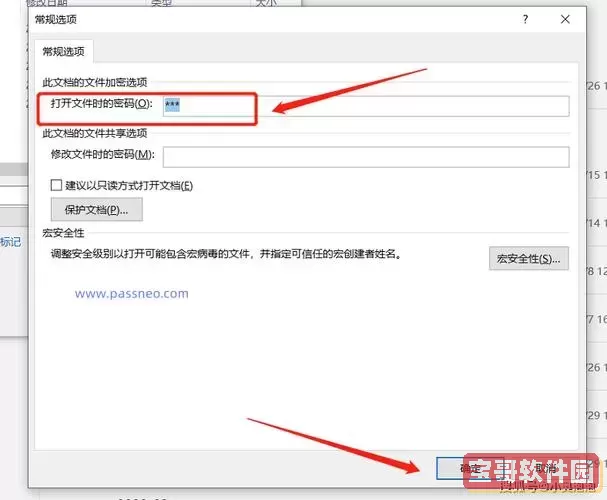Enable 建议以只读方式打开文档 checkbox
This screenshot has height=500, width=607.
pos(56,185)
